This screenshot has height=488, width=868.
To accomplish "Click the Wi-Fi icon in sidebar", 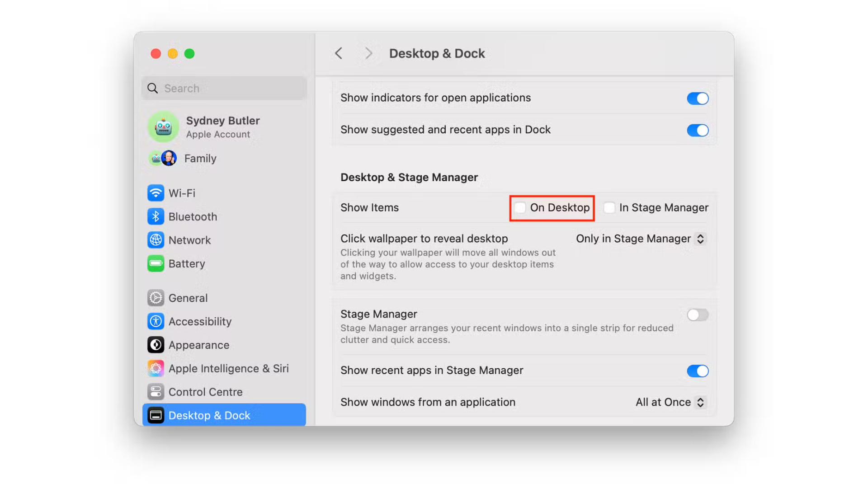I will [156, 193].
